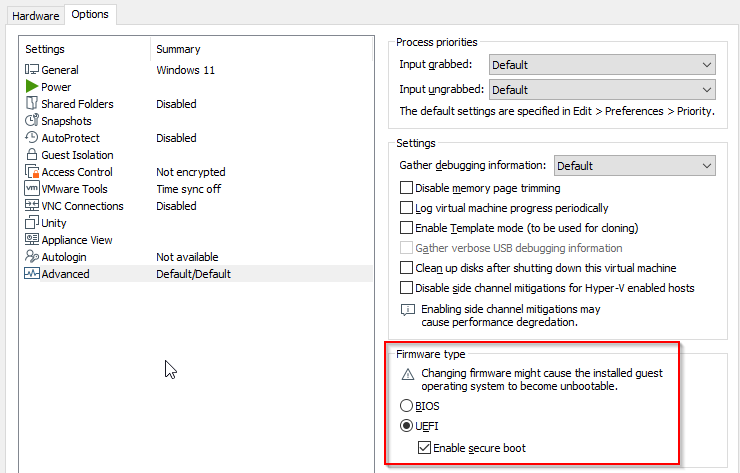Viewport: 740px width, 473px height.
Task: Click the green Power play icon
Action: (32, 86)
